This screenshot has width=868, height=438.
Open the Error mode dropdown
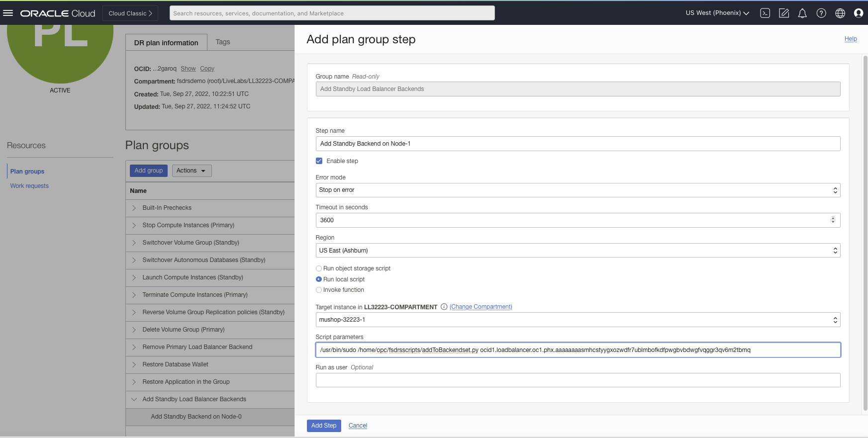[x=578, y=190]
